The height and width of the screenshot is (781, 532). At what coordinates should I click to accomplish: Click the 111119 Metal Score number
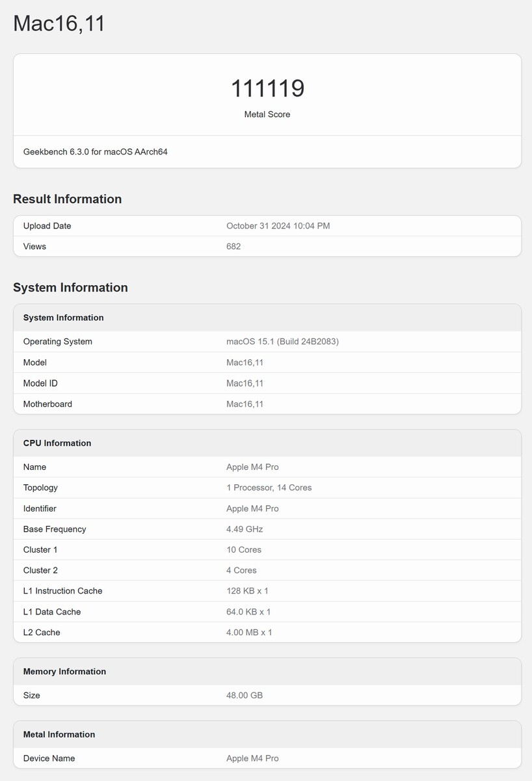tap(267, 89)
